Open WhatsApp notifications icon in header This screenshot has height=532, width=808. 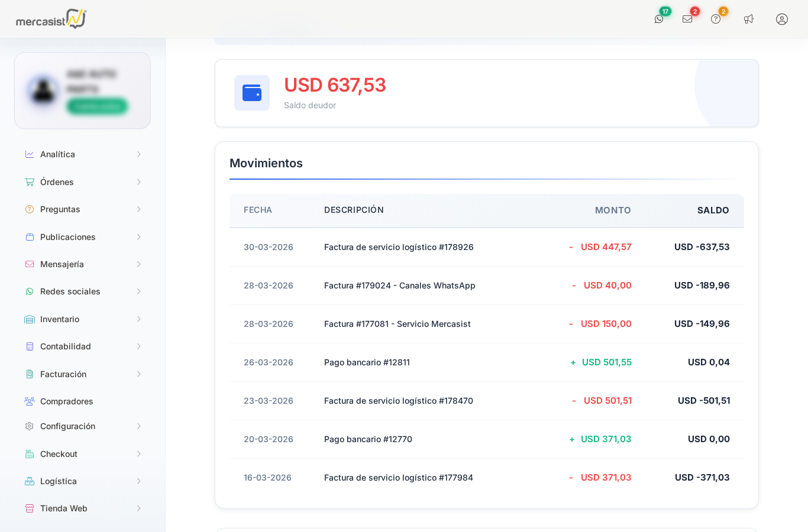[659, 19]
